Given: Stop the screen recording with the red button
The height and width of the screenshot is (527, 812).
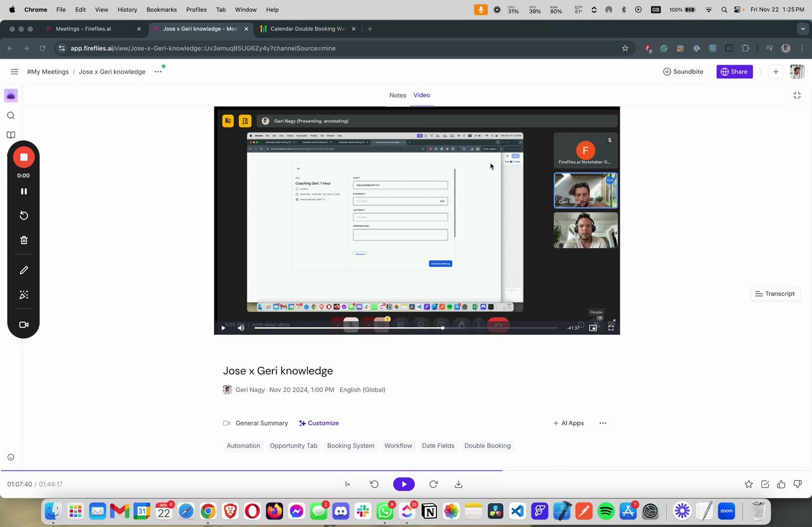Looking at the screenshot, I should (23, 157).
